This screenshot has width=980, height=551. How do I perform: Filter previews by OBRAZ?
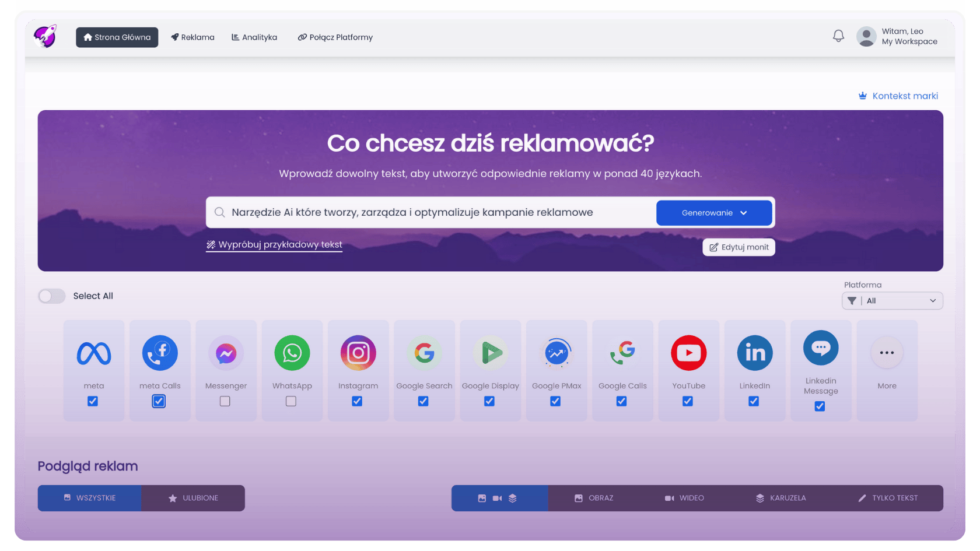(594, 498)
